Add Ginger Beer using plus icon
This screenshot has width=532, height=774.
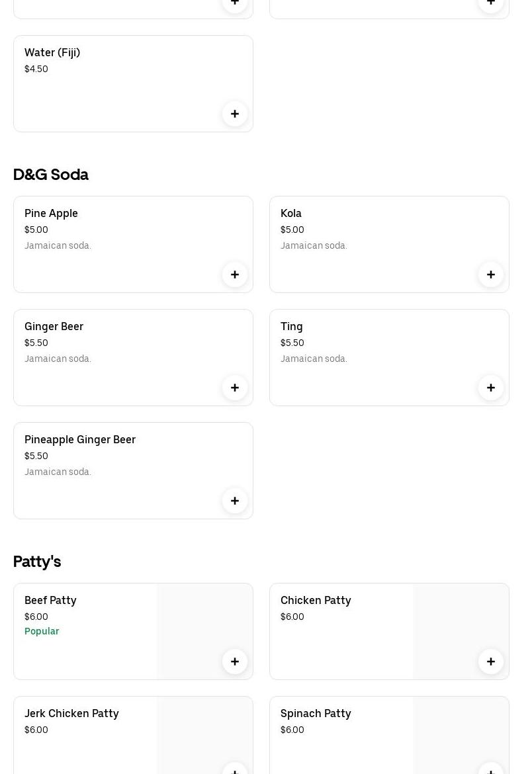[x=235, y=388]
